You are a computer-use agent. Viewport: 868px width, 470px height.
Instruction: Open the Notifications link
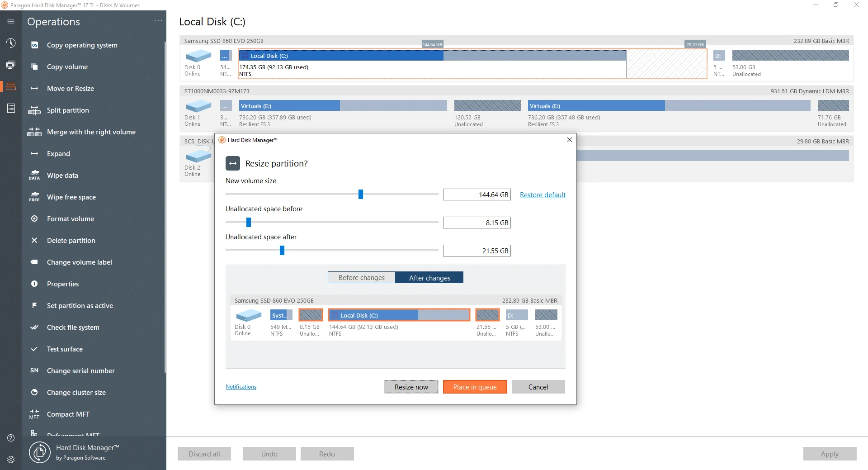pyautogui.click(x=241, y=386)
